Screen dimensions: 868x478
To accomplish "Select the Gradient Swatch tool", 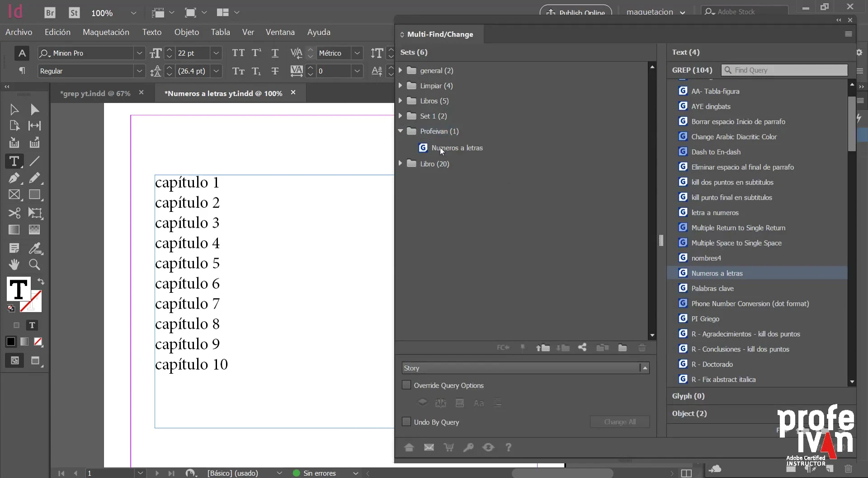I will pyautogui.click(x=14, y=230).
